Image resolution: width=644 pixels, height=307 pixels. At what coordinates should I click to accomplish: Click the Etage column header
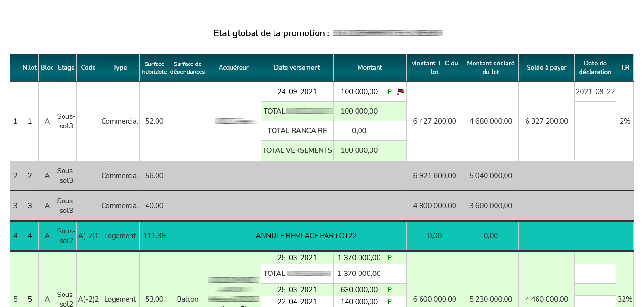click(66, 68)
